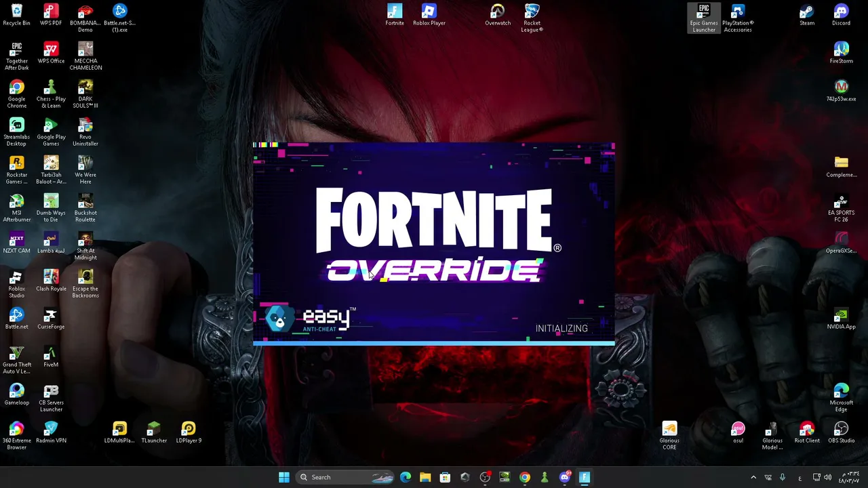Select the CurseForge desktop shortcut
The width and height of the screenshot is (868, 488).
coord(51,319)
